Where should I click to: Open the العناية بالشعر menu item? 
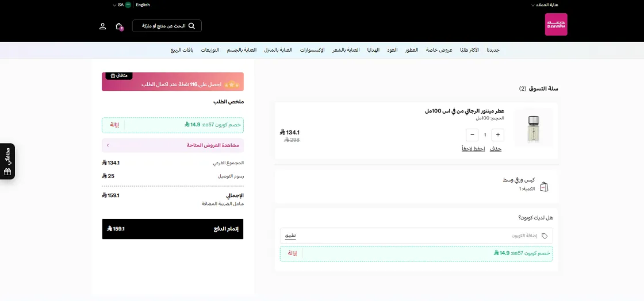pyautogui.click(x=346, y=50)
